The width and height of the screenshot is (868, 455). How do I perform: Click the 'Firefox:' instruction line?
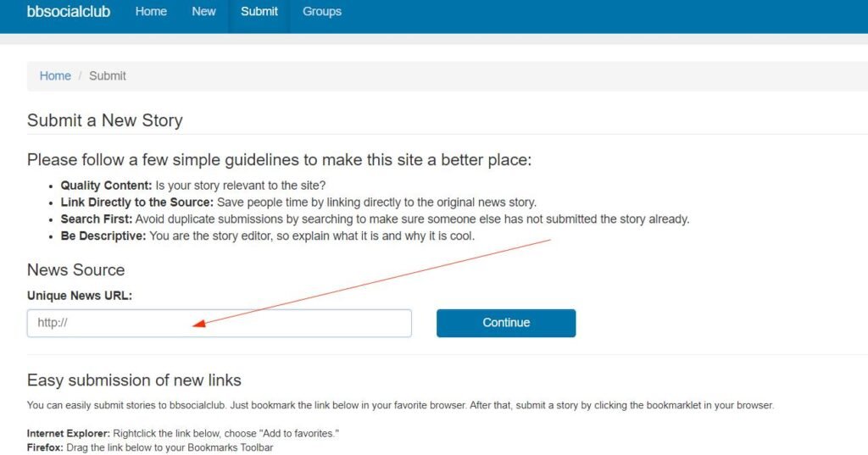tap(150, 447)
